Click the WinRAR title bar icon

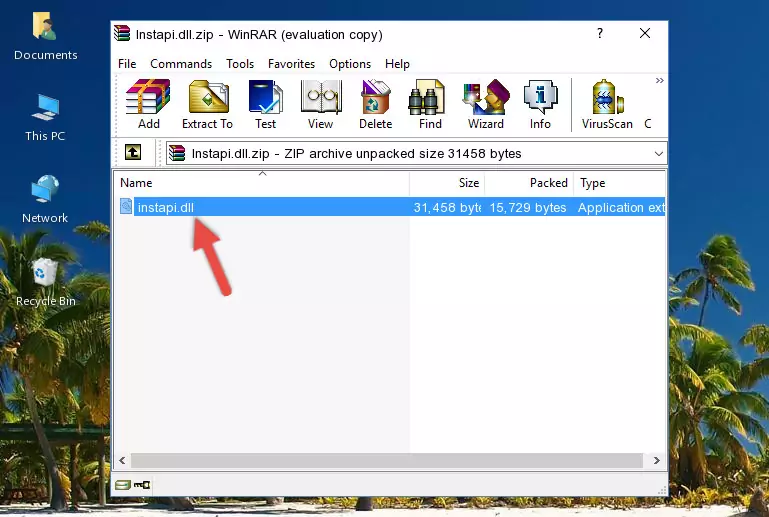click(122, 33)
